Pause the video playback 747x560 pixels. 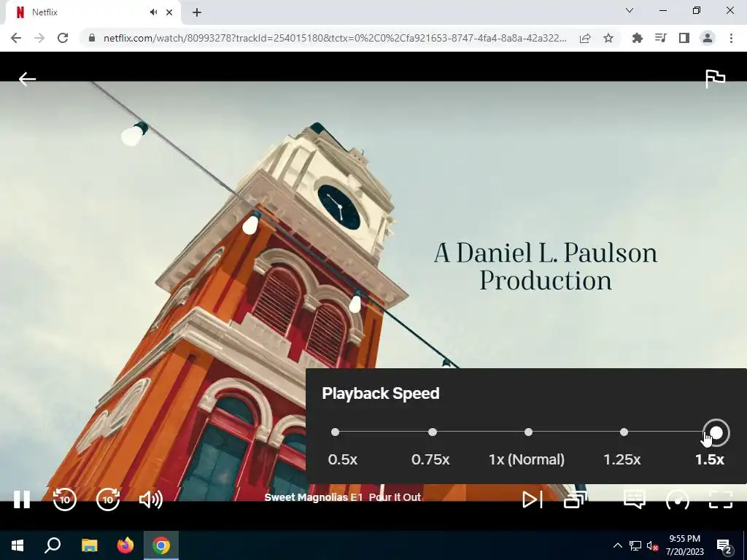coord(21,499)
